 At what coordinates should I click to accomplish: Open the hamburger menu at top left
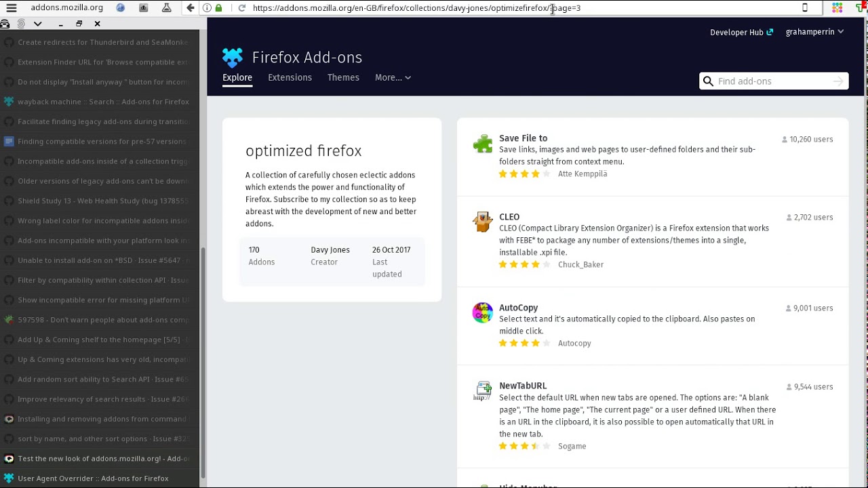11,8
